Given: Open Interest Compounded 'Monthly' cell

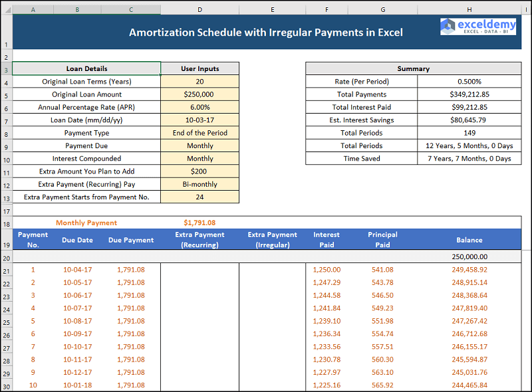Looking at the screenshot, I should tap(200, 159).
